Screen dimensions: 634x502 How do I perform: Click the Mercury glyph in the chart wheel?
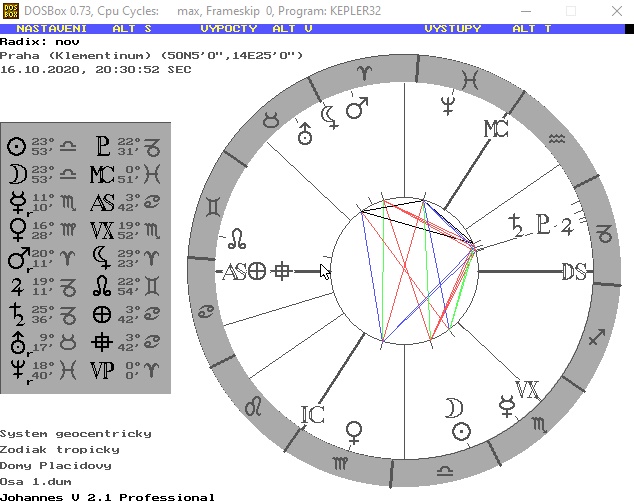pos(507,407)
